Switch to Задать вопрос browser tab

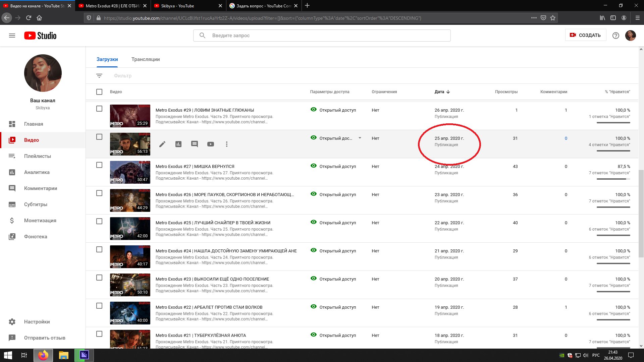(263, 6)
